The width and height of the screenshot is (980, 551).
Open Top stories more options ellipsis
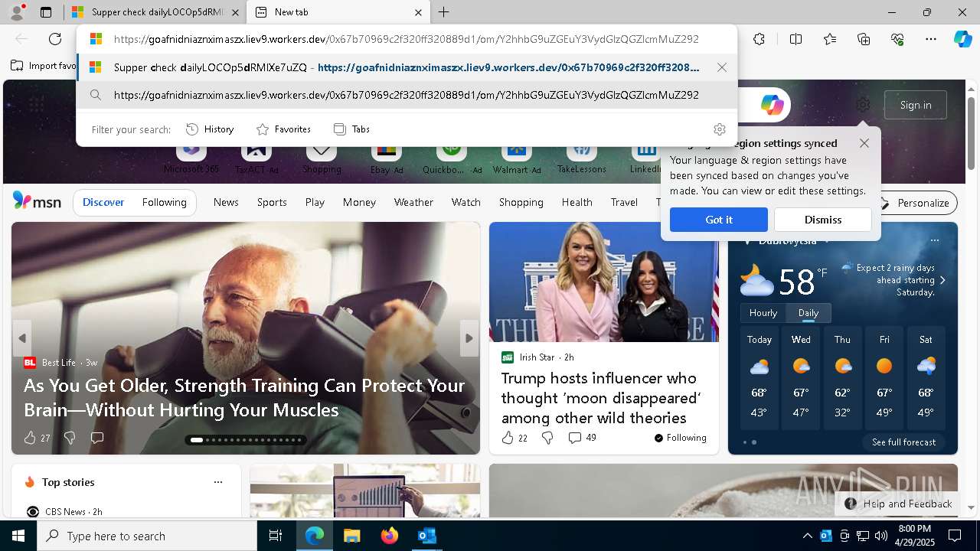[218, 482]
